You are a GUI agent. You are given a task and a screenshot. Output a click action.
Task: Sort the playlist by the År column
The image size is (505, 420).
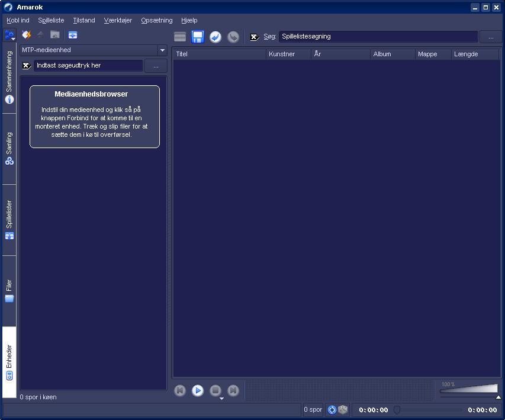tap(341, 54)
